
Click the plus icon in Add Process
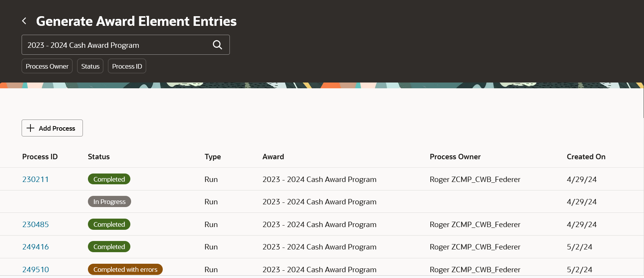coord(30,128)
